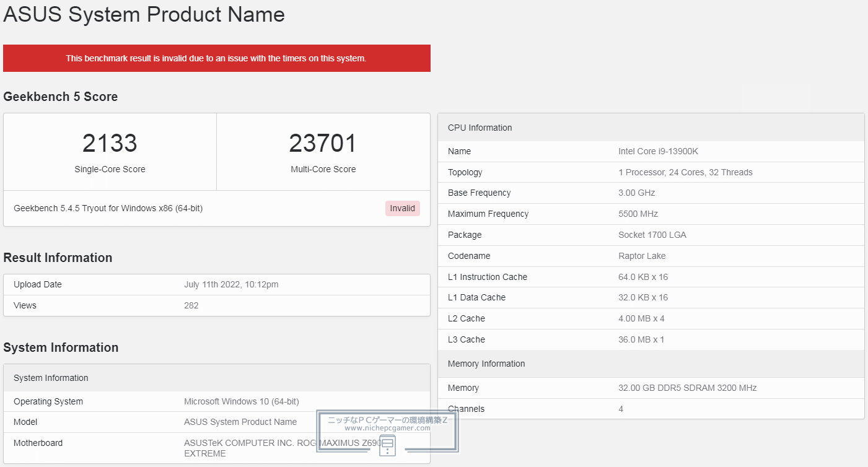Click the Name label in CPU Information
Image resolution: width=868 pixels, height=467 pixels.
tap(459, 151)
